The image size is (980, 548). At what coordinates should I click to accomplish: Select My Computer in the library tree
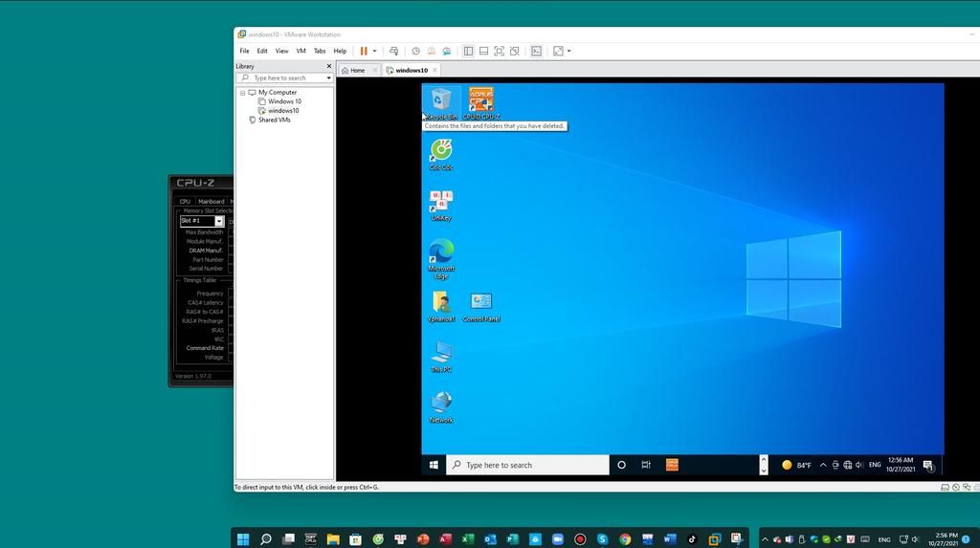[278, 93]
